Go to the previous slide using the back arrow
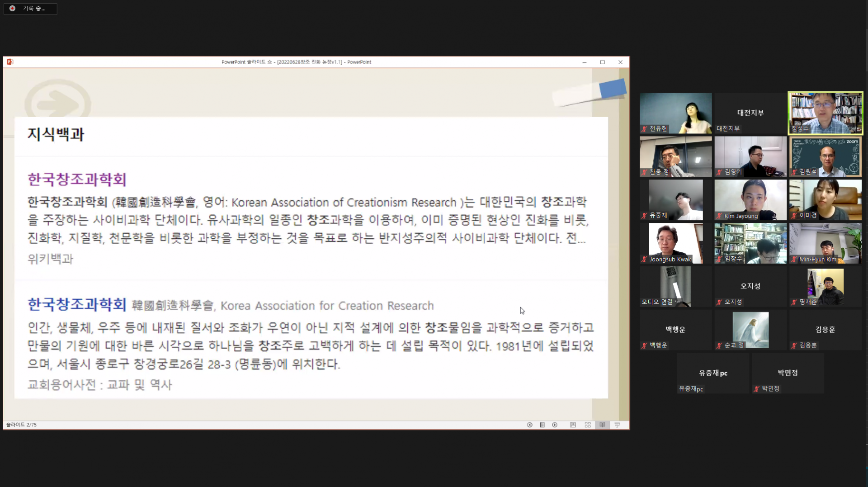Screen dimensions: 868x487 point(529,425)
